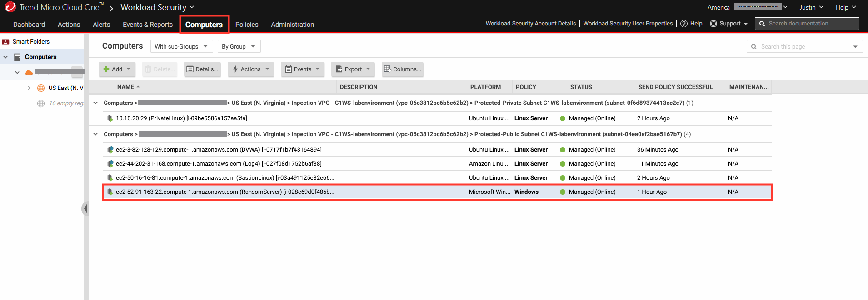The width and height of the screenshot is (868, 300).
Task: Open the Workload Security product dropdown
Action: tap(157, 7)
